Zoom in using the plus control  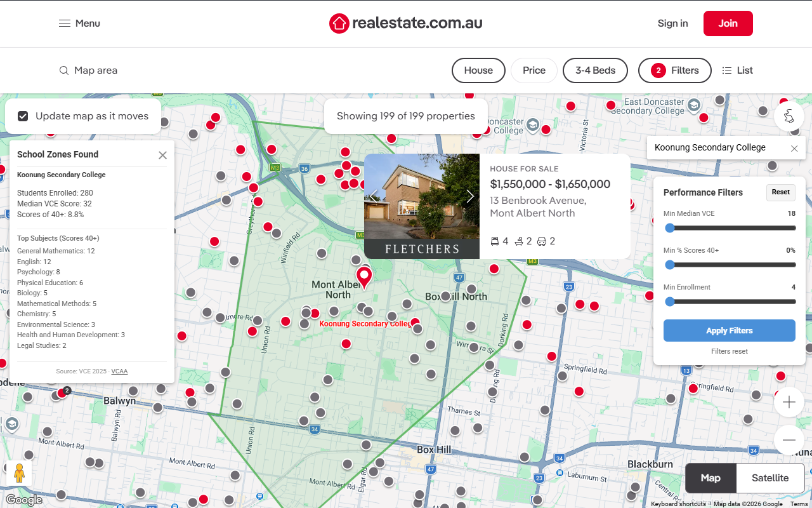789,402
